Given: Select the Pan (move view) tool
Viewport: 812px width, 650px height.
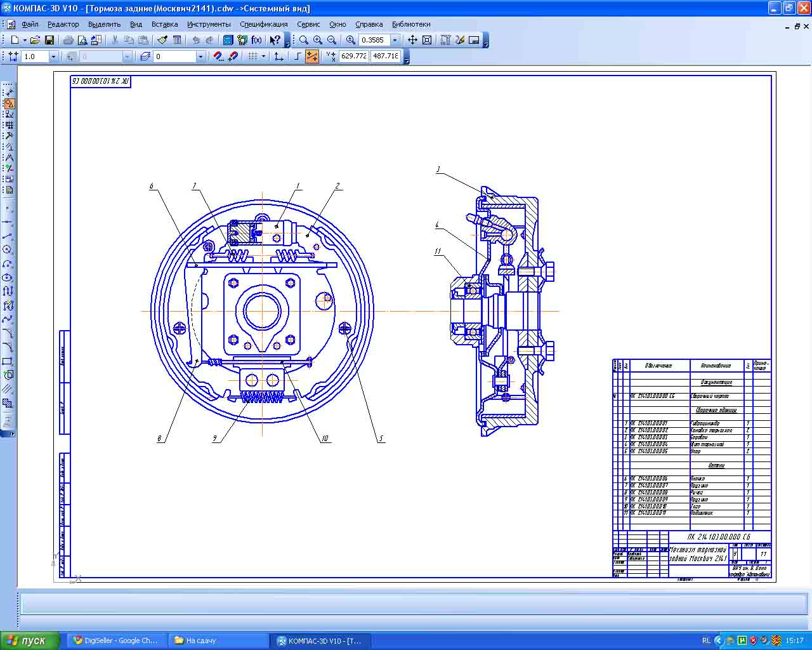Looking at the screenshot, I should (412, 40).
